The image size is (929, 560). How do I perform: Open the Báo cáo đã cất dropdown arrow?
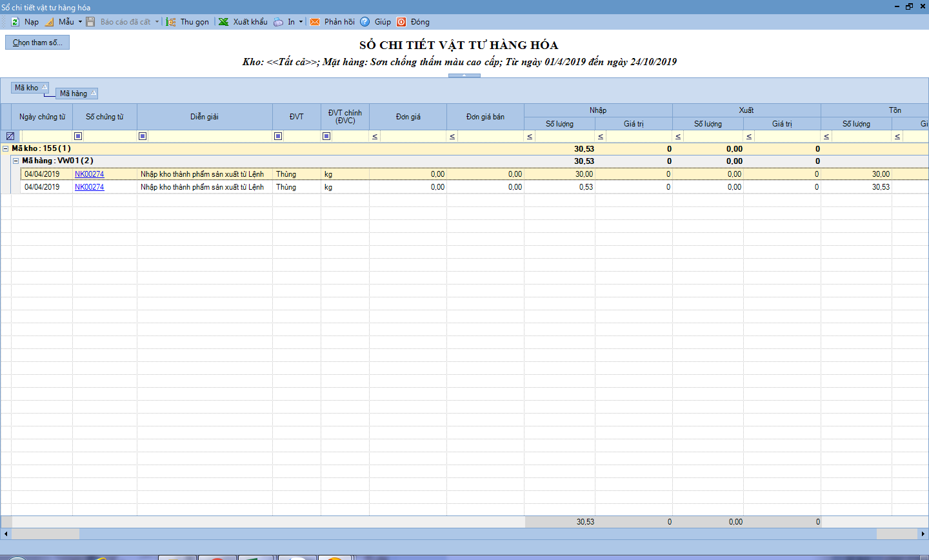[x=157, y=22]
